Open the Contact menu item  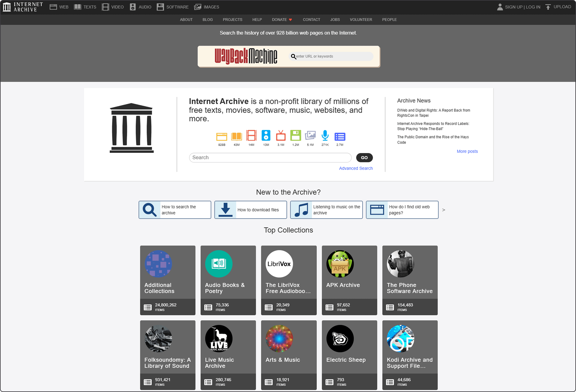click(x=312, y=20)
